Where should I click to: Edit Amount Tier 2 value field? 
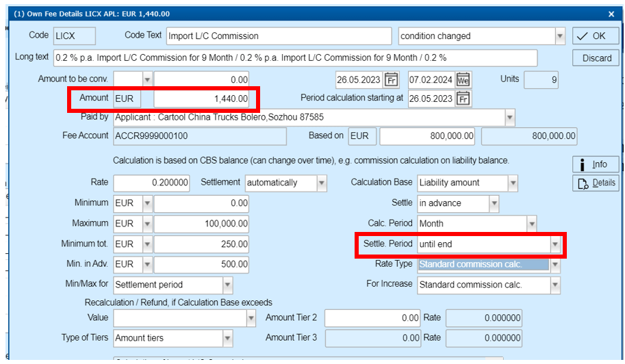coord(372,318)
